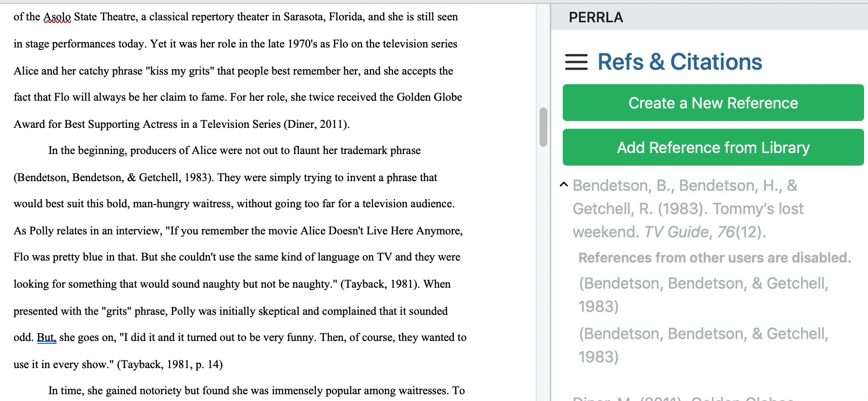Click the Bendetson 1983 citation in document text
Screen dimensions: 868x401
pyautogui.click(x=113, y=178)
